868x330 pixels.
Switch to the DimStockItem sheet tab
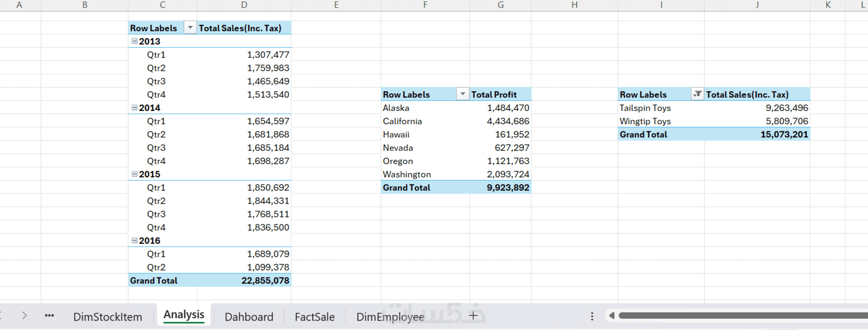(x=107, y=317)
